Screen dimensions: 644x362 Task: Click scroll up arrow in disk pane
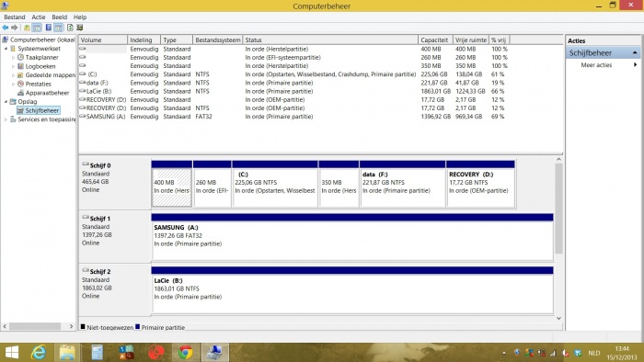coord(558,159)
